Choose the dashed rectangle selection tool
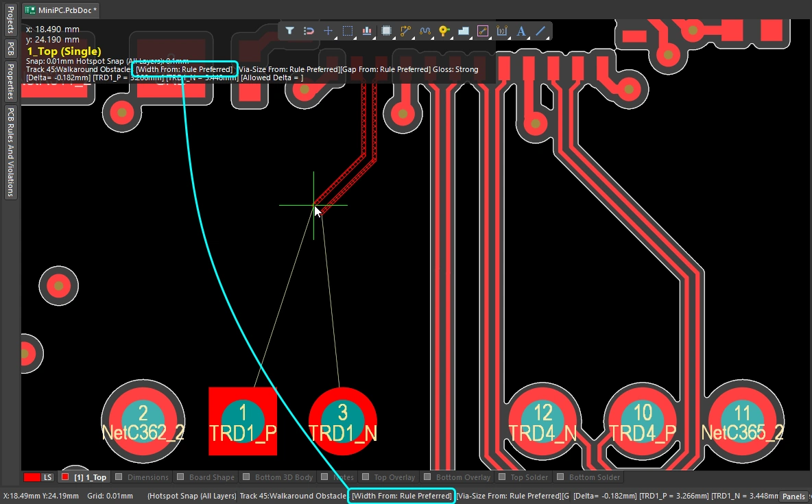 348,31
